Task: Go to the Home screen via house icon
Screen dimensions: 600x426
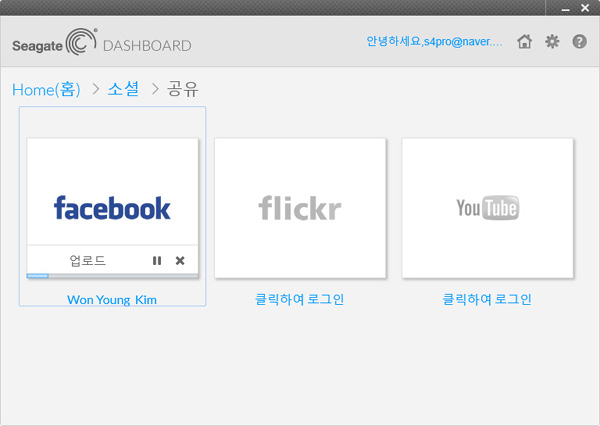Action: point(524,42)
